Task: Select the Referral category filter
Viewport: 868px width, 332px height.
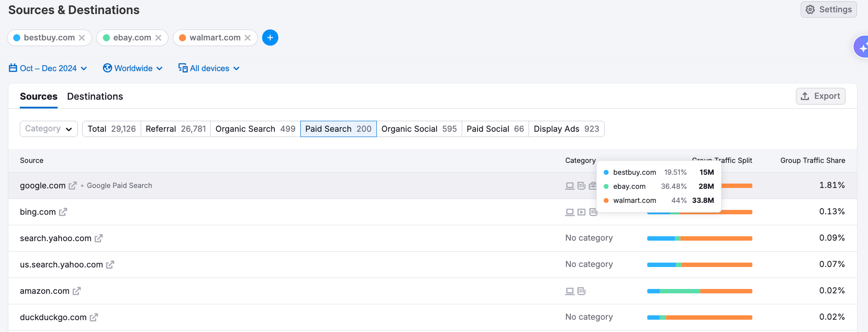Action: [175, 129]
